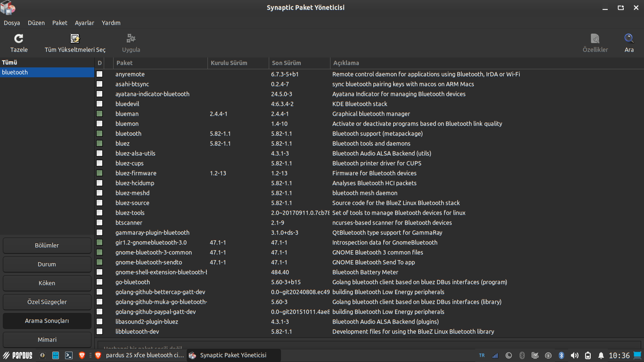Screen dimensions: 644x362
Task: Mark the bluedevil package checkbox
Action: point(99,104)
